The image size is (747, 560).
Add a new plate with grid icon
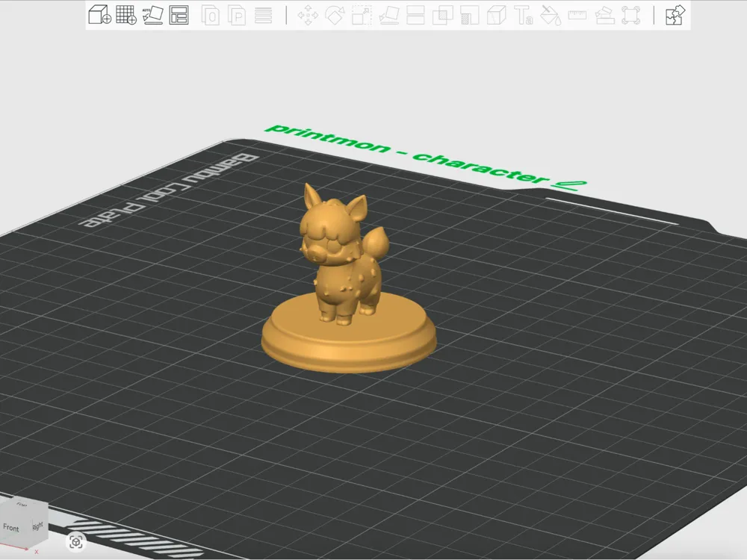126,15
